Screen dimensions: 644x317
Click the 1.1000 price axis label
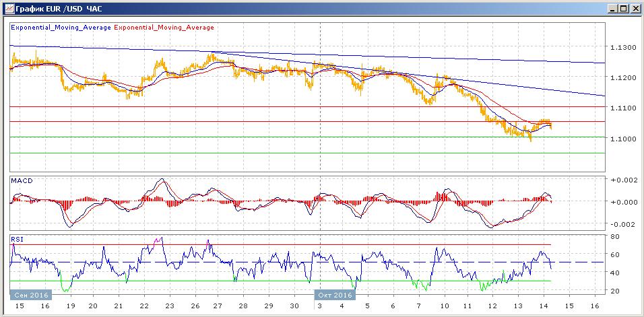(624, 139)
